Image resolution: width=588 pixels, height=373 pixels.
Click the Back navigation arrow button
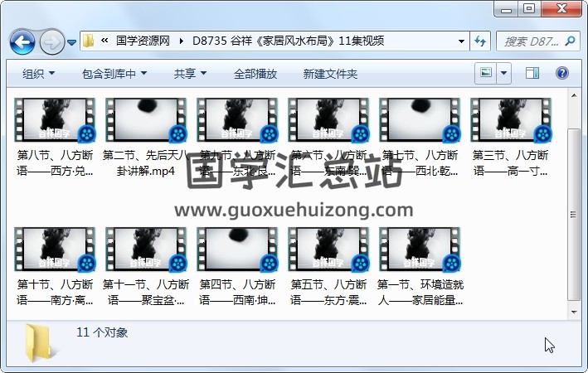coord(22,41)
